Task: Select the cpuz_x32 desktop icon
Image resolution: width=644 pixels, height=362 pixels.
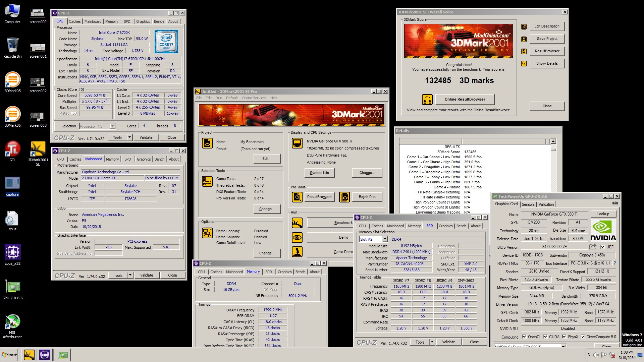Action: [x=12, y=255]
